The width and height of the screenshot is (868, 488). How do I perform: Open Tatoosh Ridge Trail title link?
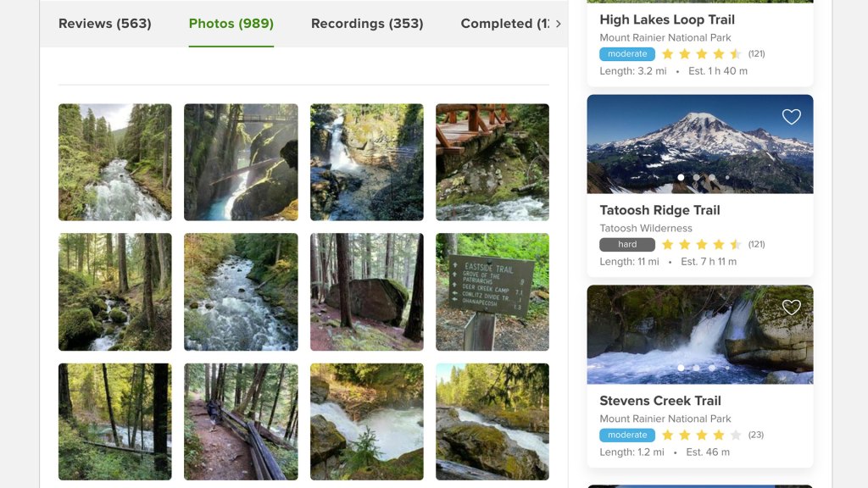click(x=659, y=210)
